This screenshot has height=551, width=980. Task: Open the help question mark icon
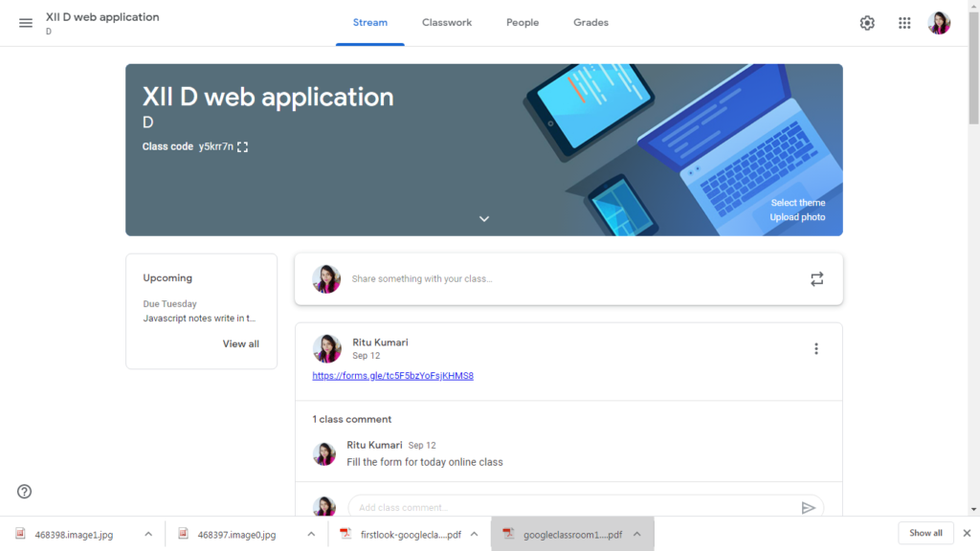24,492
